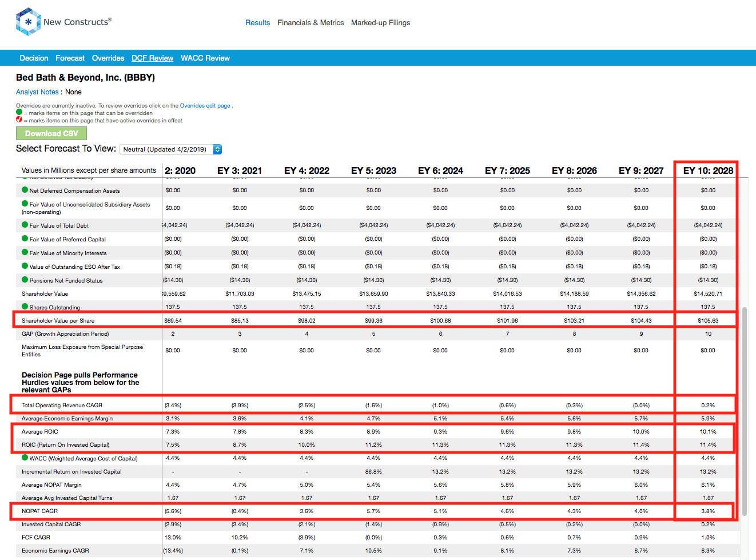756x560 pixels.
Task: Click green override dot for Fair Value of Preferred Capital
Action: pyautogui.click(x=25, y=239)
